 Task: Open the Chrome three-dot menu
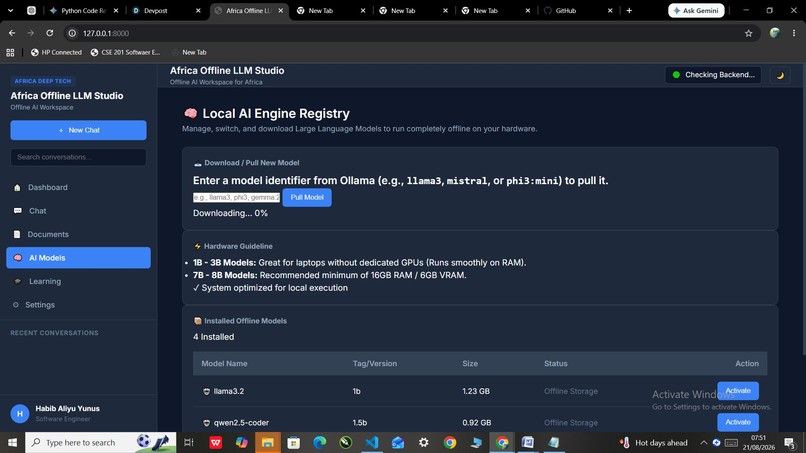(x=794, y=33)
